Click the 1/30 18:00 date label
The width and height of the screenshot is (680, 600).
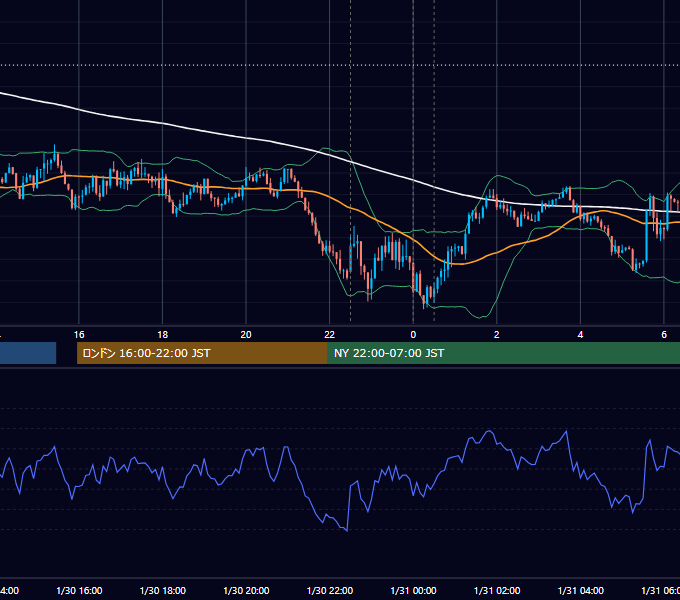[x=163, y=591]
